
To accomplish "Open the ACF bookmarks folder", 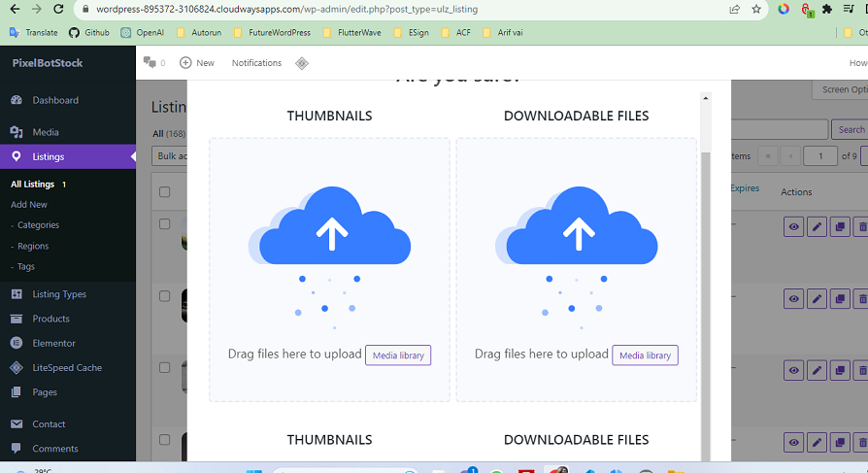I will click(x=456, y=33).
